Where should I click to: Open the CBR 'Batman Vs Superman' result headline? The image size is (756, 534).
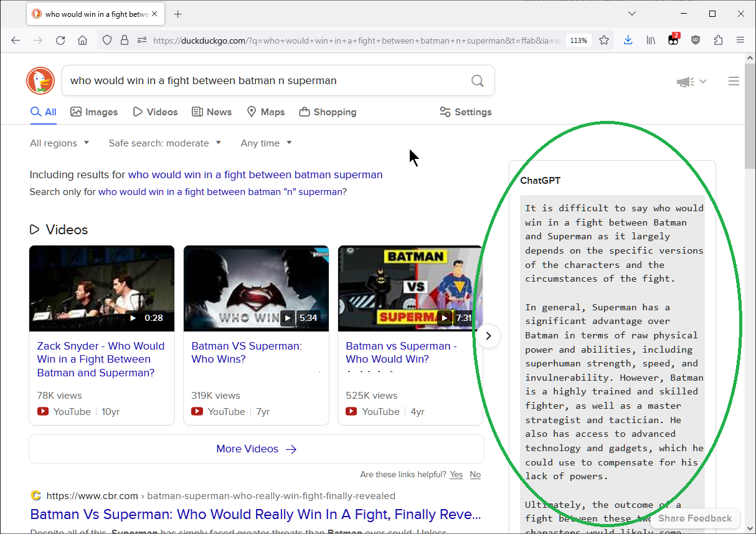coord(255,515)
